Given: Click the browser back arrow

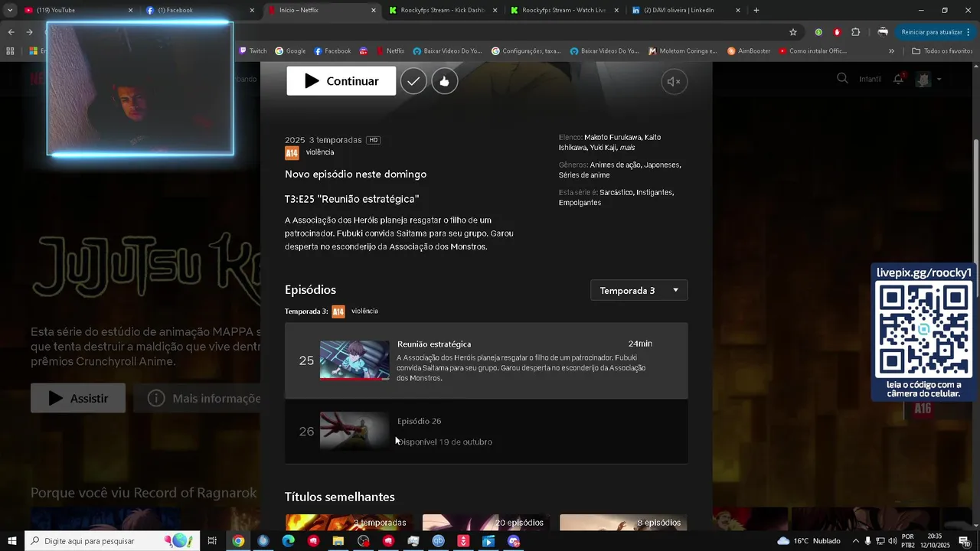Looking at the screenshot, I should click(x=11, y=32).
